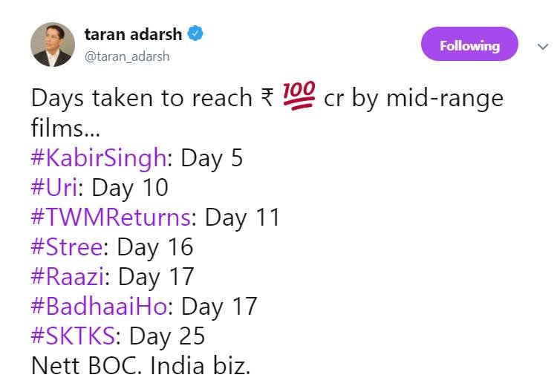Open taran adarsh's profile photo
Viewport: 557px width, 392px height.
(53, 45)
